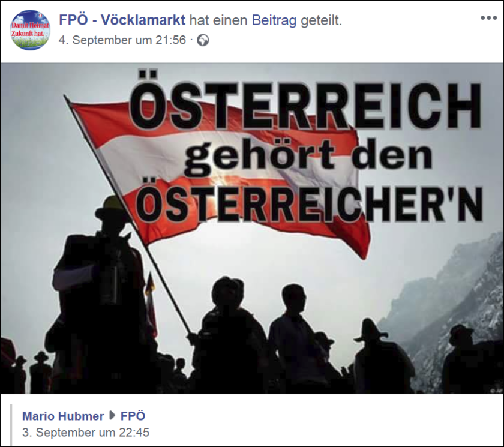The height and width of the screenshot is (447, 504).
Task: Open the FPÖ Vöcklamarkt round profile picture
Action: tap(30, 30)
